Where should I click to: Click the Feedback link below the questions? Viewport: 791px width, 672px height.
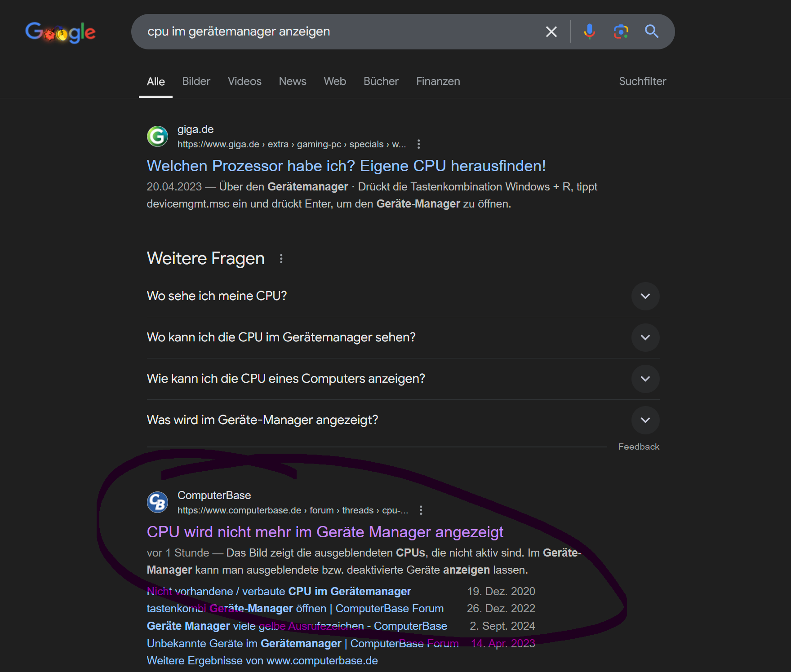pyautogui.click(x=639, y=447)
